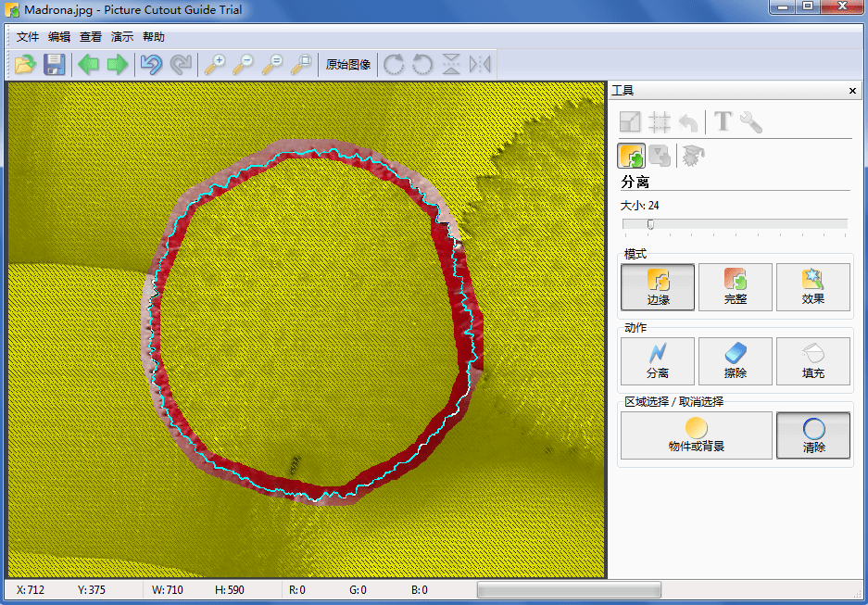Click the 分离 action button
Viewport: 868px width, 605px height.
pos(658,361)
